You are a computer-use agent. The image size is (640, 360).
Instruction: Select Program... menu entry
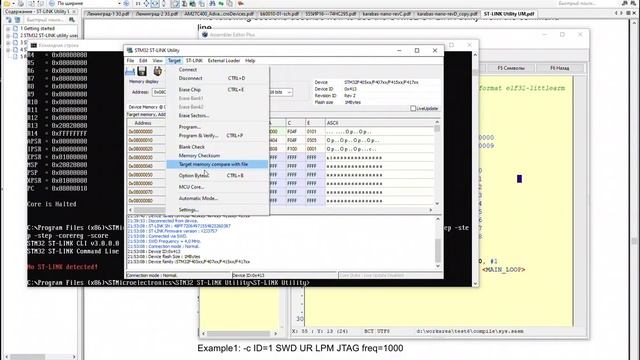[218, 127]
